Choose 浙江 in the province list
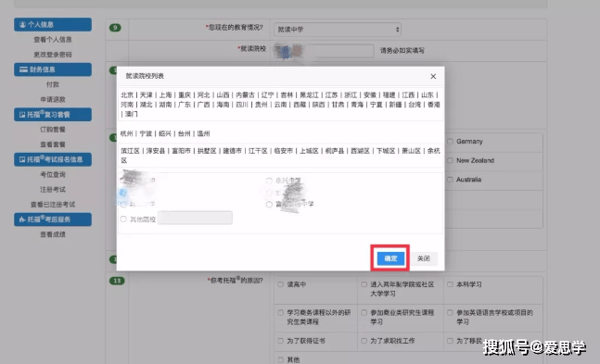600x364 pixels. [351, 94]
